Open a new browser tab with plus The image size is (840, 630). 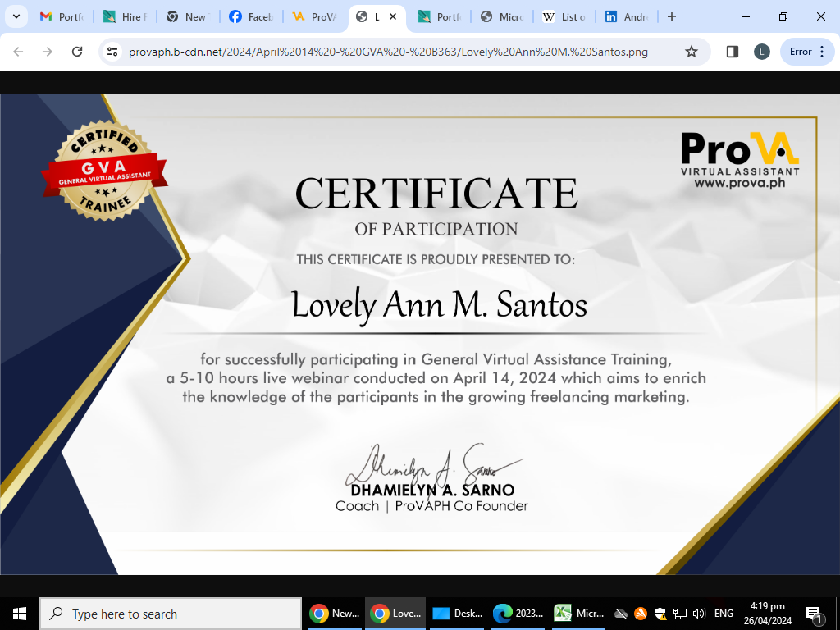point(672,16)
